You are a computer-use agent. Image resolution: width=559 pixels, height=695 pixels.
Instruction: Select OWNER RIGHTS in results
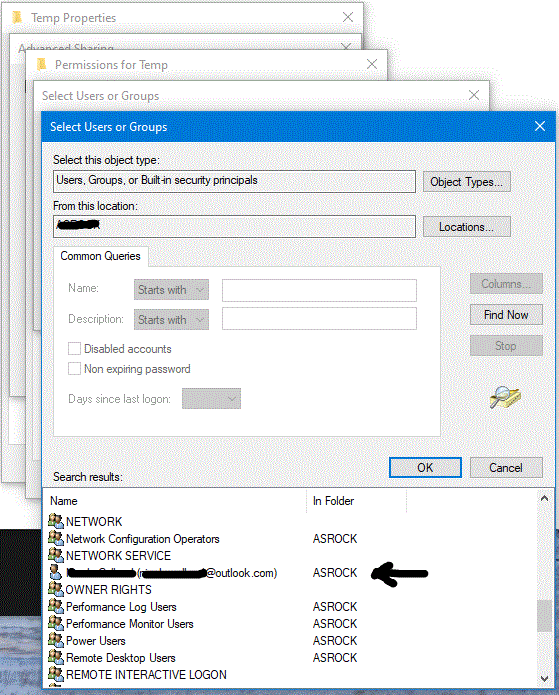click(x=109, y=590)
